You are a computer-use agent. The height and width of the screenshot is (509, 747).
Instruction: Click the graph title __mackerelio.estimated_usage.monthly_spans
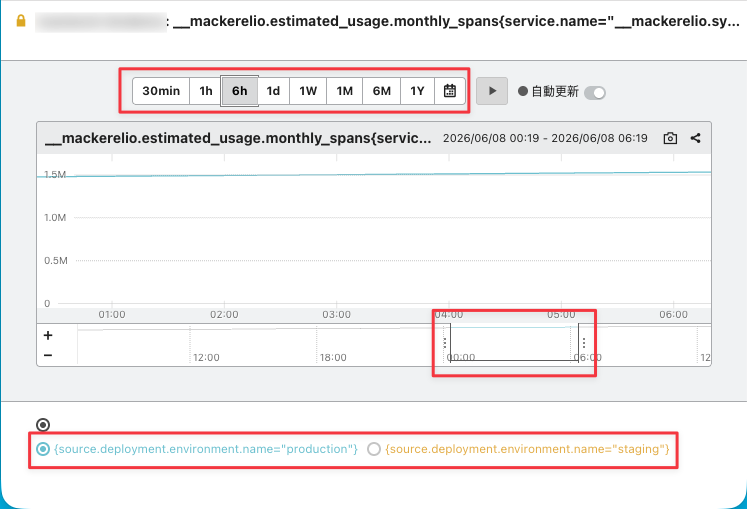coord(238,138)
